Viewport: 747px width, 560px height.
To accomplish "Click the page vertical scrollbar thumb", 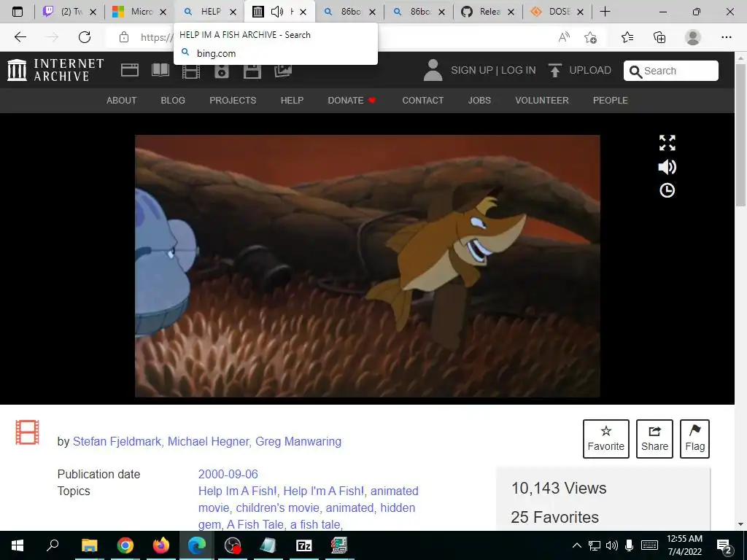I will [x=740, y=134].
